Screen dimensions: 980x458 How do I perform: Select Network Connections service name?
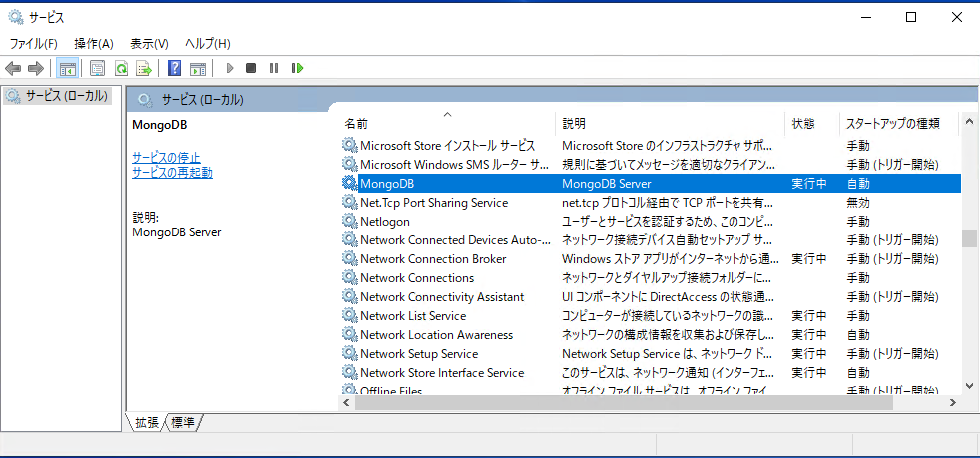(417, 278)
